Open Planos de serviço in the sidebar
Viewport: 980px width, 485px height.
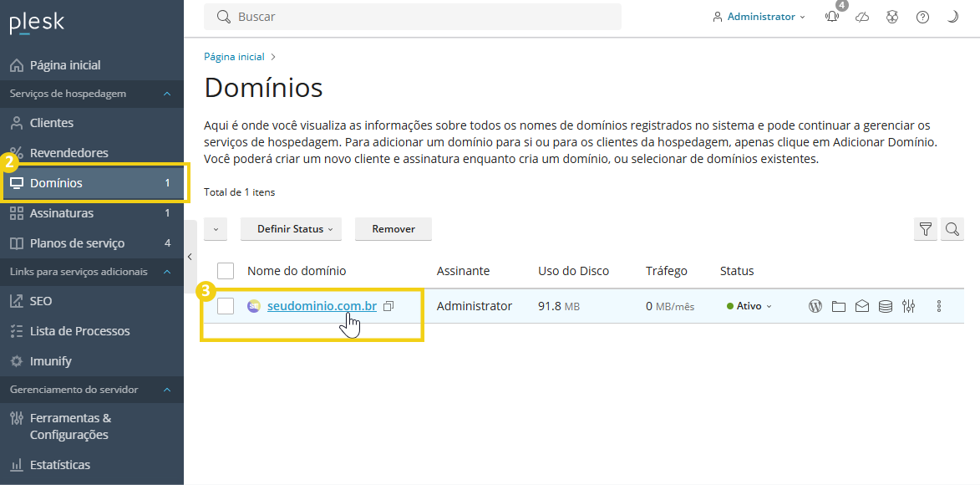[77, 243]
